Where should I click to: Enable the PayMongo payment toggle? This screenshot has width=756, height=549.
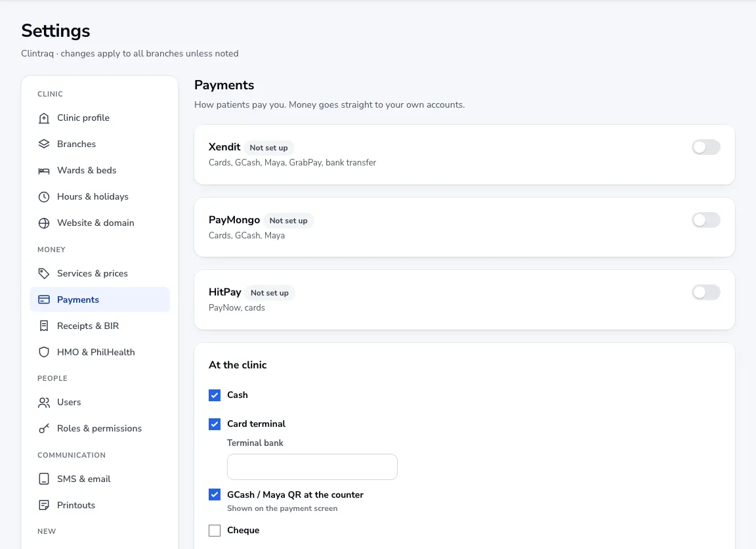click(x=706, y=220)
